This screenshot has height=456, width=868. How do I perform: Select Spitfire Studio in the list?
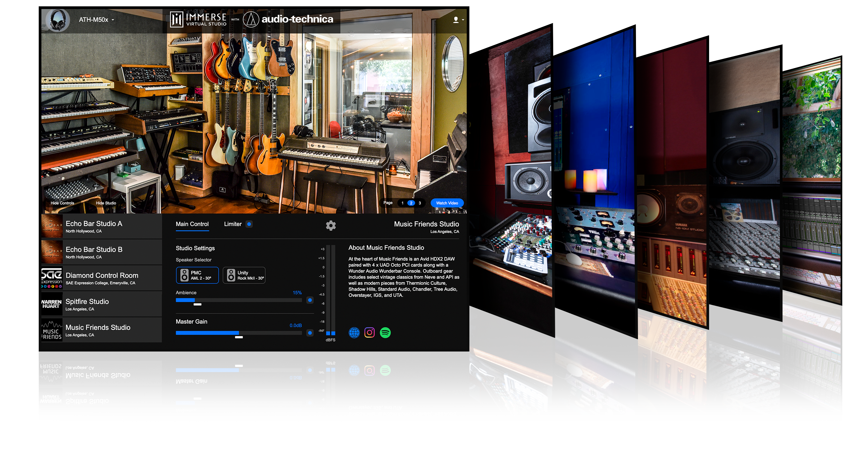tap(101, 304)
